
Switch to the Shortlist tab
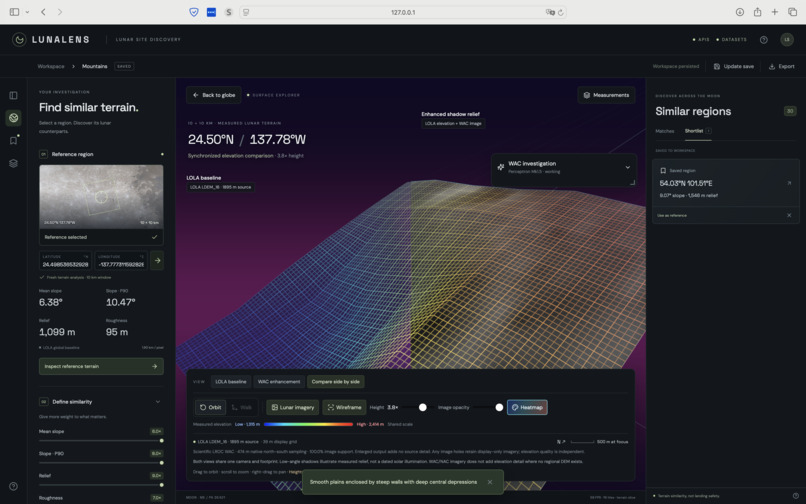[698, 131]
